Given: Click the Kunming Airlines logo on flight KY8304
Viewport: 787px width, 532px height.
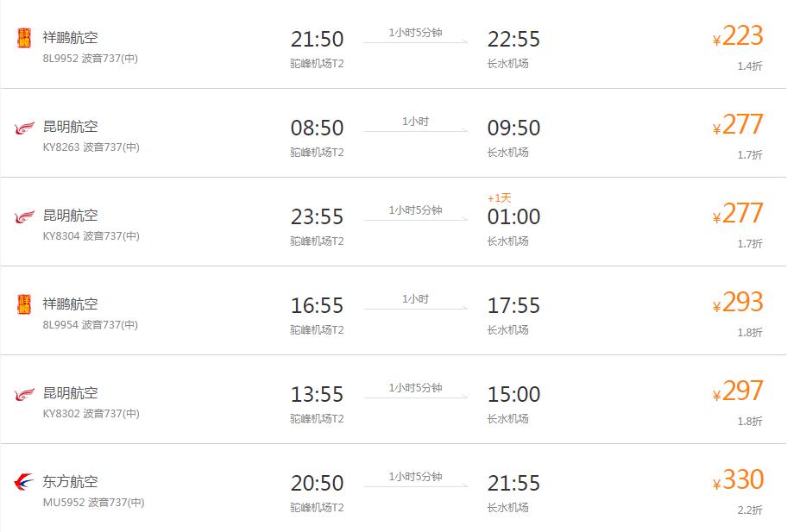Looking at the screenshot, I should tap(24, 216).
